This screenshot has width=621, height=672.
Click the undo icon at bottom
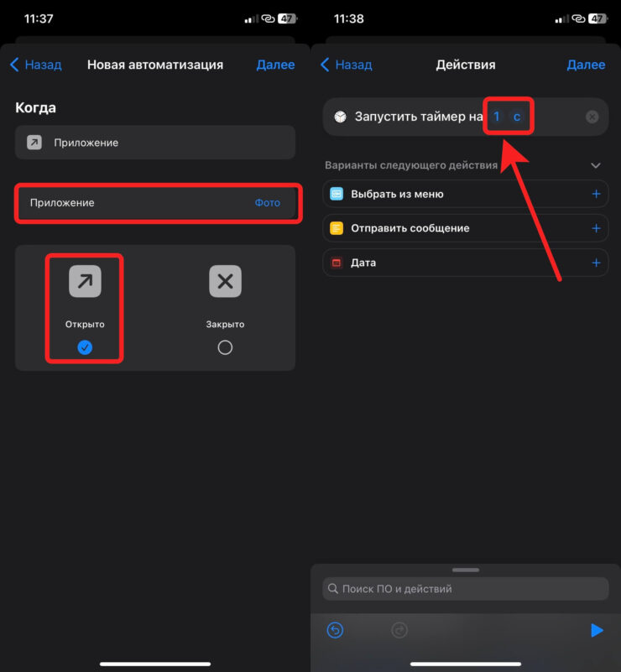[x=335, y=630]
